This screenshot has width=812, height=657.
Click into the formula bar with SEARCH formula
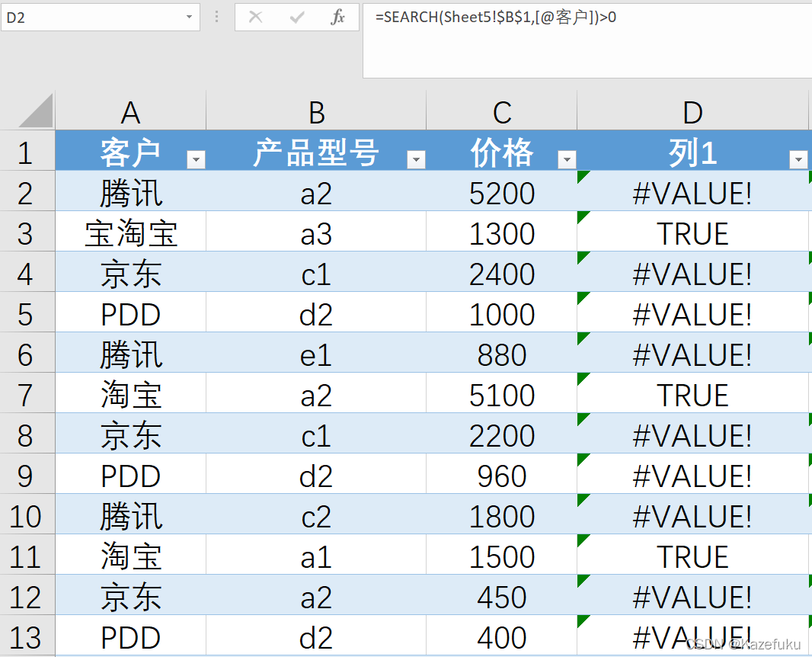(x=587, y=40)
